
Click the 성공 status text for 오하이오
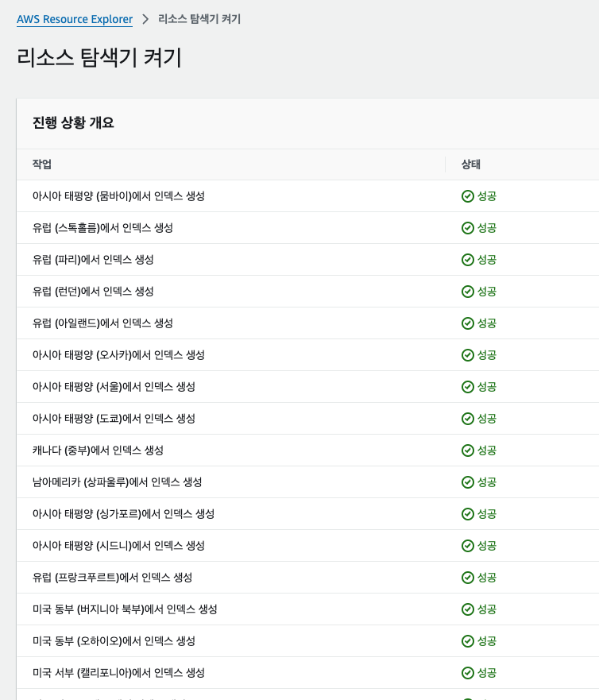click(486, 641)
